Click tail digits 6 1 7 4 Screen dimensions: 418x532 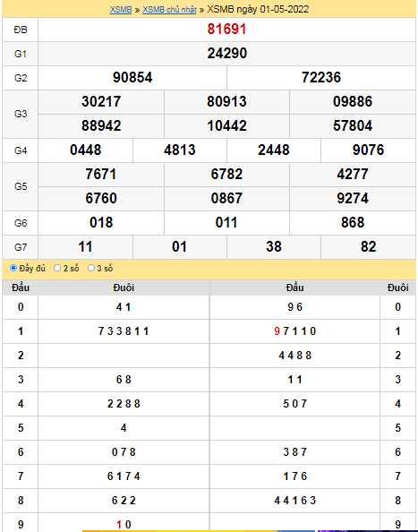(124, 476)
